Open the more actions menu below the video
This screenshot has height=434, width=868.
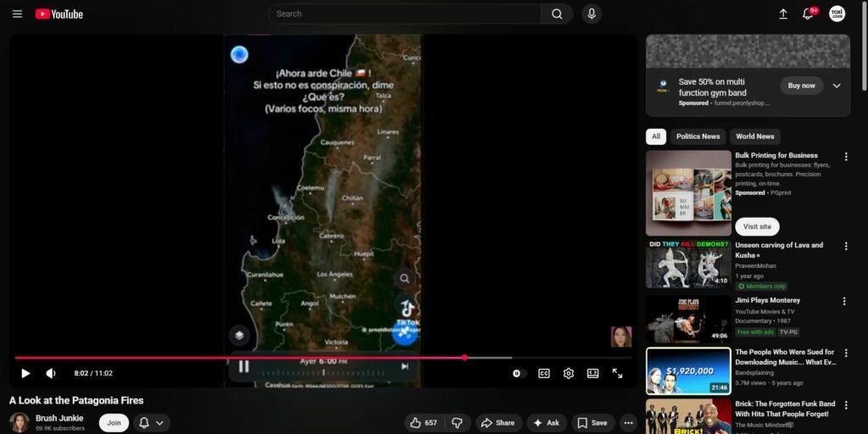click(628, 423)
